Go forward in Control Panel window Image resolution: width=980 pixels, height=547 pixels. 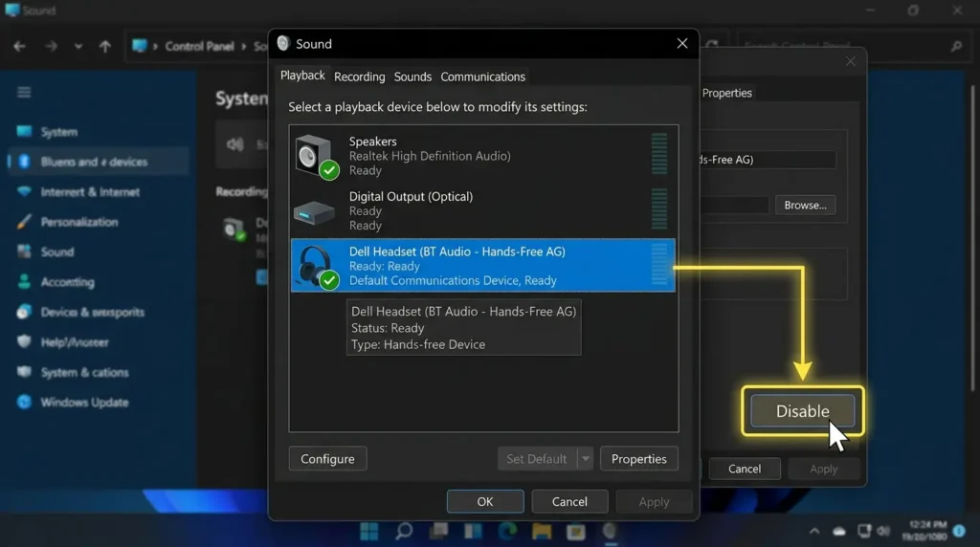pyautogui.click(x=51, y=46)
